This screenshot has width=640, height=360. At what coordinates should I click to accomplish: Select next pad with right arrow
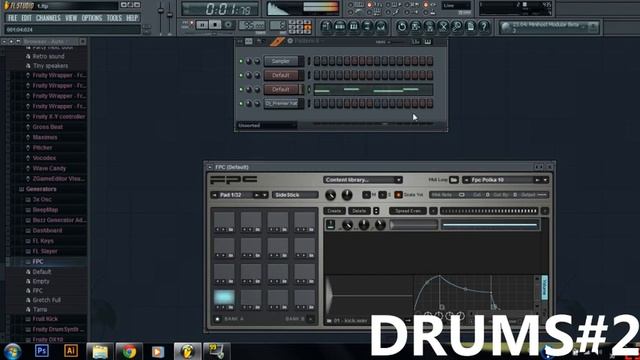[257, 195]
